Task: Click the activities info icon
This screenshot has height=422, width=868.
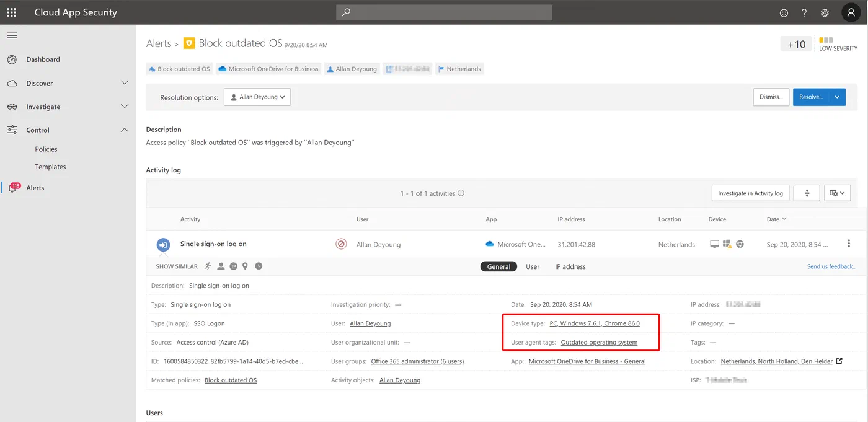Action: coord(461,193)
